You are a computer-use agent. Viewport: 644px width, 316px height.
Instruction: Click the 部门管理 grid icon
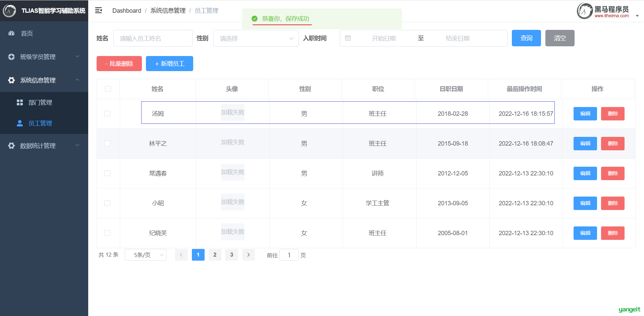click(x=20, y=102)
